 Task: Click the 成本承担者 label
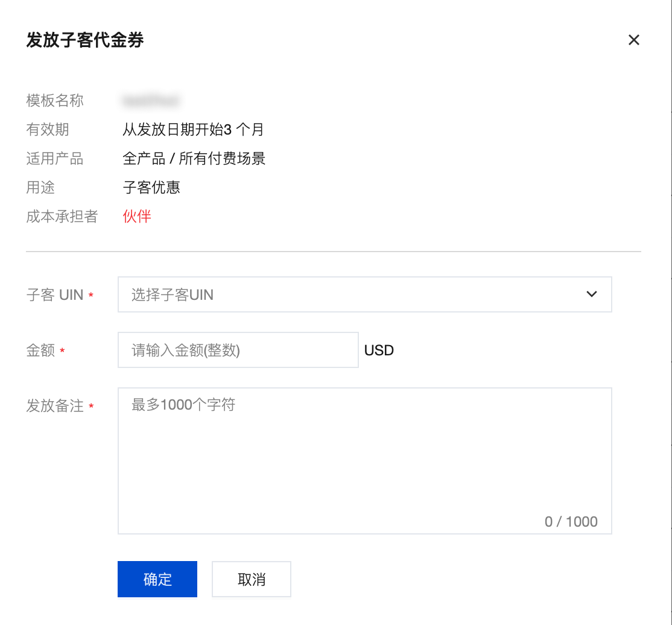(62, 217)
